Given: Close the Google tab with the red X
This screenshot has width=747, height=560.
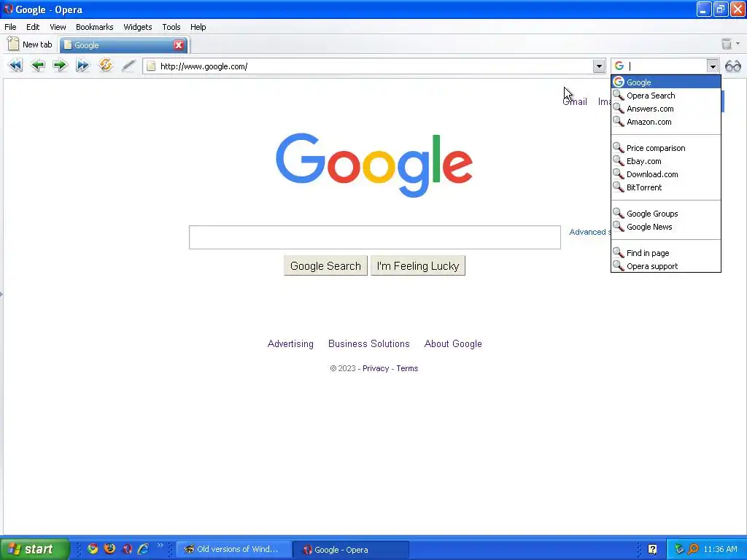Looking at the screenshot, I should click(x=179, y=45).
